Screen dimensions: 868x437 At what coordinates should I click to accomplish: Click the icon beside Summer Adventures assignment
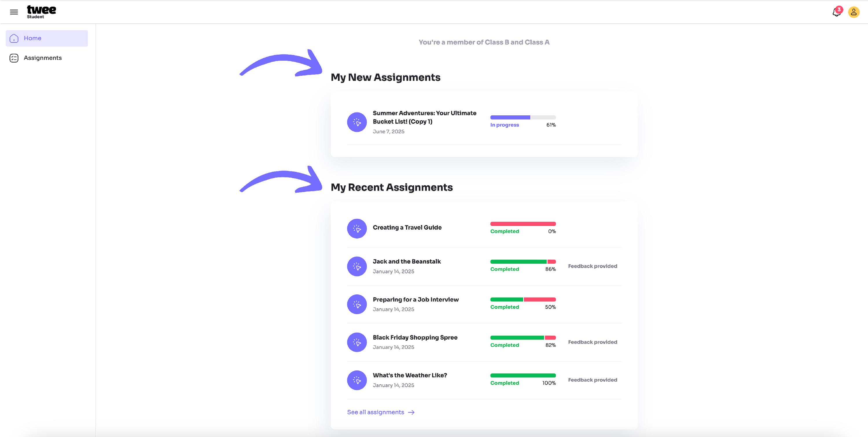point(357,122)
